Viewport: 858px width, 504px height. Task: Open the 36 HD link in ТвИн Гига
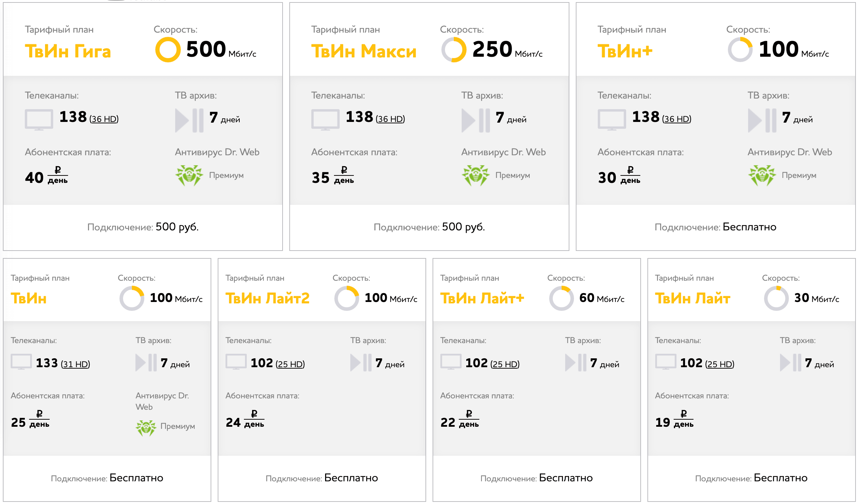[104, 119]
